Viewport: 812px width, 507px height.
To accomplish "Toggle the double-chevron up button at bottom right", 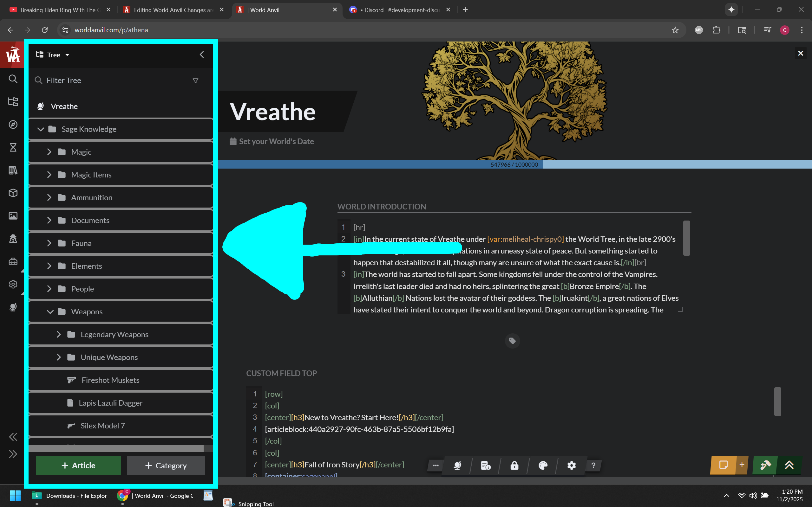I will pyautogui.click(x=789, y=465).
